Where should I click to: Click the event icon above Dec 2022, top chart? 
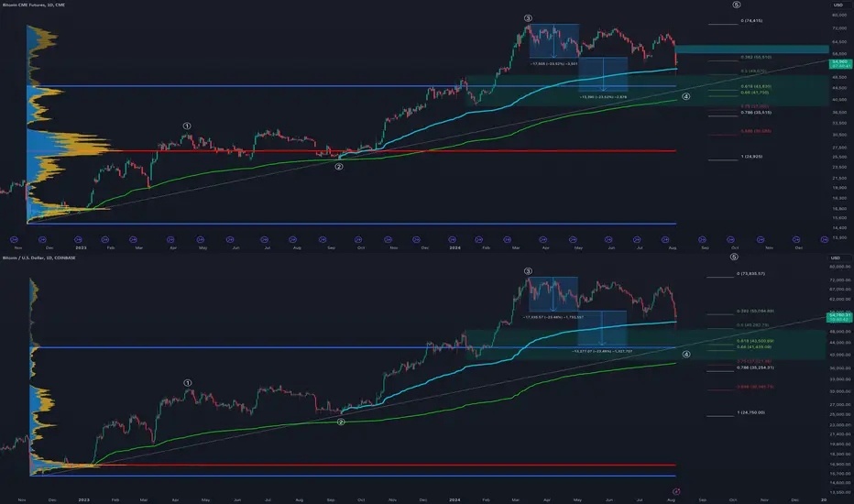(42, 239)
